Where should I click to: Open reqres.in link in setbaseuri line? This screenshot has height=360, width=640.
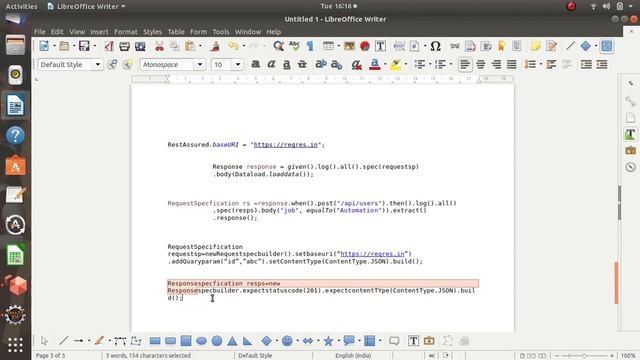coord(372,254)
